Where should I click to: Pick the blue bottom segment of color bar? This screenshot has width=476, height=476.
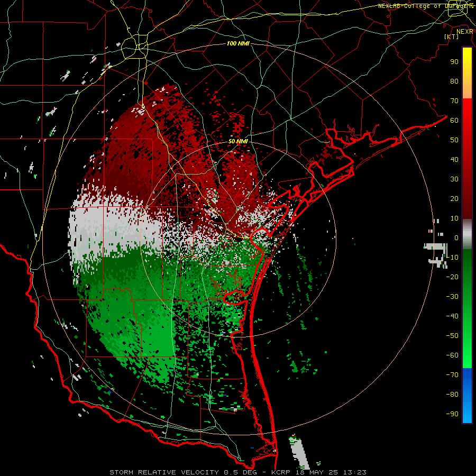(x=467, y=396)
